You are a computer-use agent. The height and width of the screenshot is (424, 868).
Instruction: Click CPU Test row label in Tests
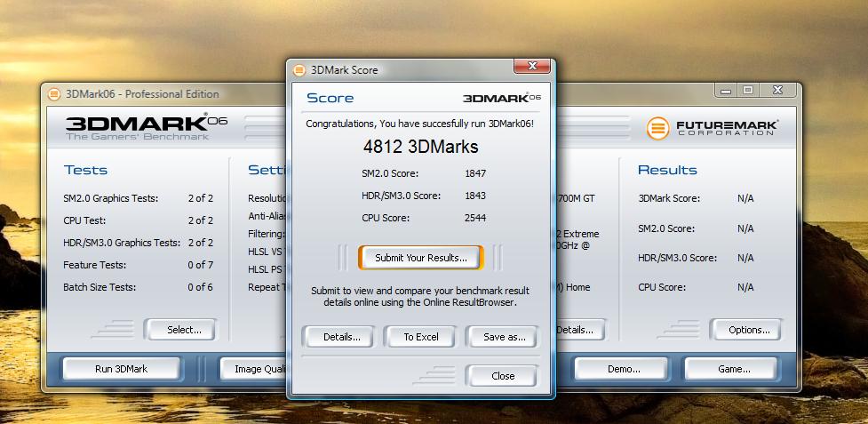(84, 220)
